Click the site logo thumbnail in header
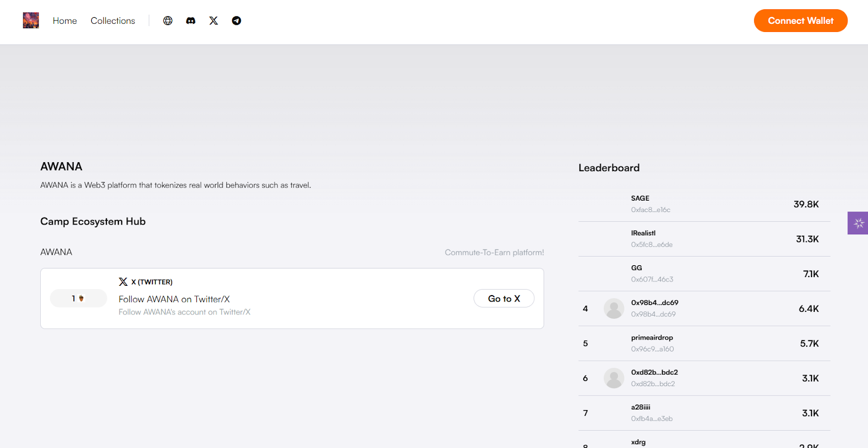868x448 pixels. 31,21
